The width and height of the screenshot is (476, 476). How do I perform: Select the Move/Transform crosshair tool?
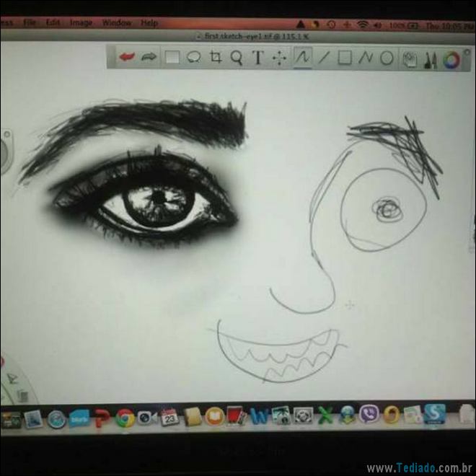(279, 58)
